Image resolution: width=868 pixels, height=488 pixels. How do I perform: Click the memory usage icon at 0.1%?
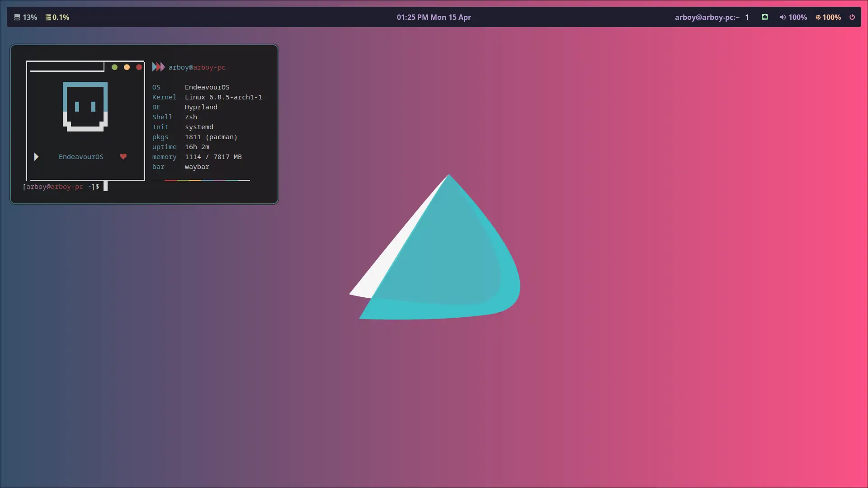click(48, 17)
